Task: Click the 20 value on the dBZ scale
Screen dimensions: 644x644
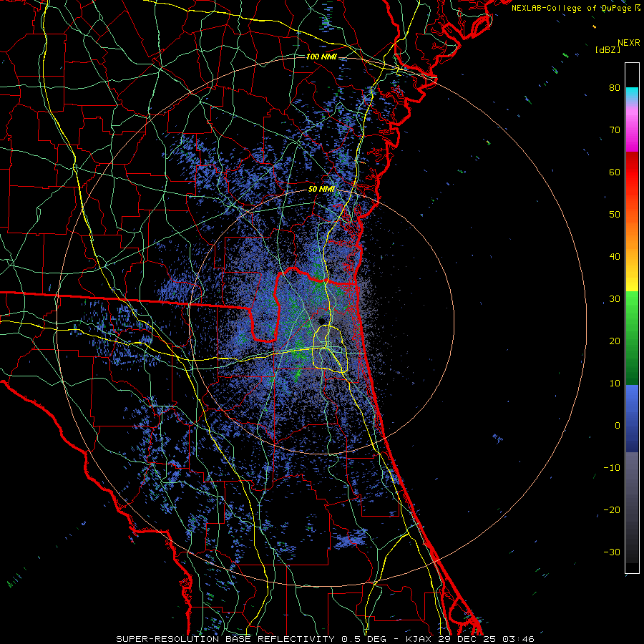Action: coord(615,341)
